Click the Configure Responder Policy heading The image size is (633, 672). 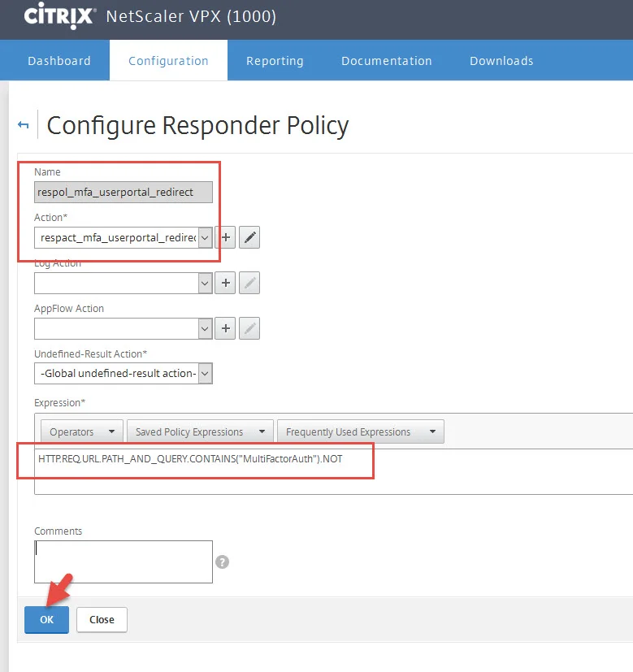(197, 126)
